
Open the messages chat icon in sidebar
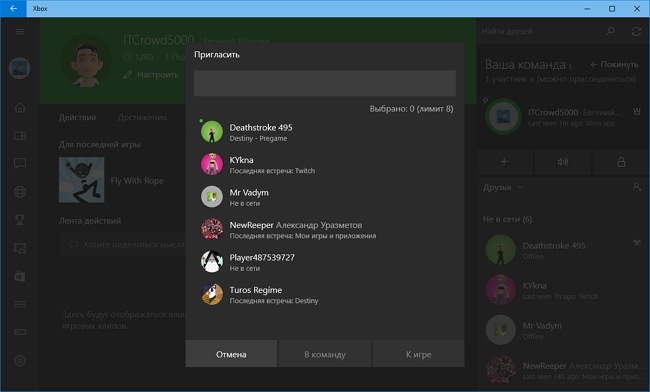pyautogui.click(x=19, y=163)
